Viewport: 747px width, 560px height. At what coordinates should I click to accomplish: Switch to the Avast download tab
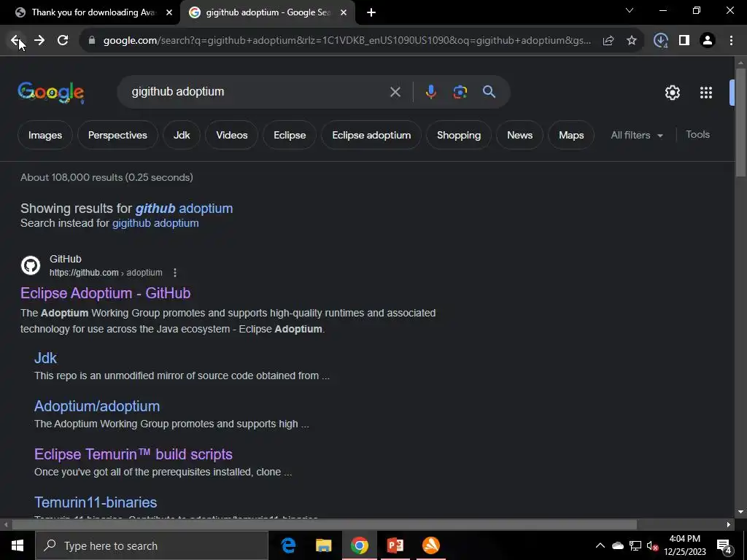[90, 12]
